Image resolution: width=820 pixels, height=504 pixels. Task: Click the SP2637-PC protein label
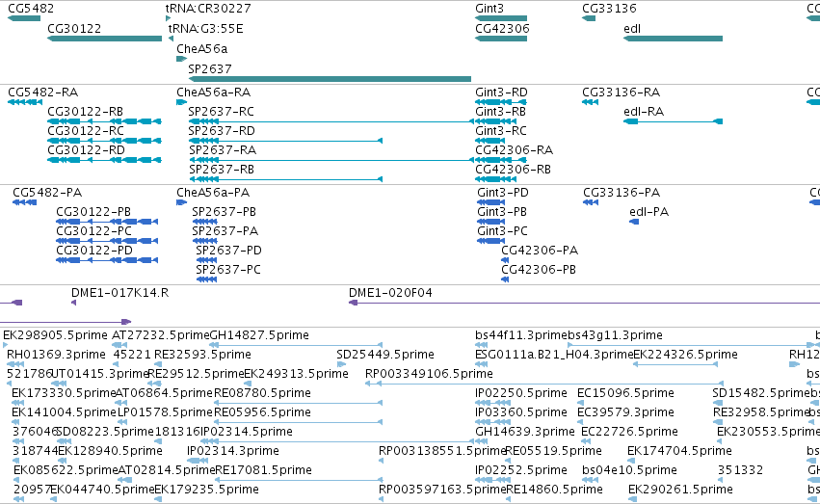click(x=228, y=270)
